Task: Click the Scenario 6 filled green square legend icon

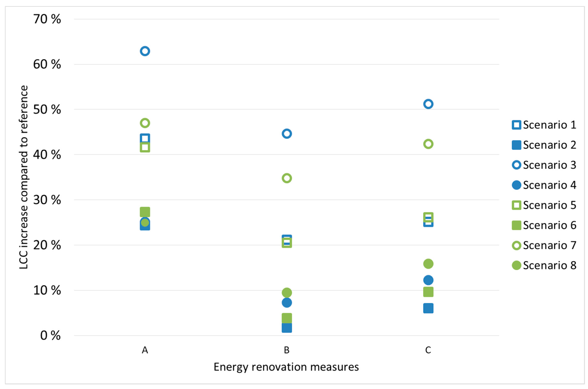Action: pyautogui.click(x=516, y=225)
